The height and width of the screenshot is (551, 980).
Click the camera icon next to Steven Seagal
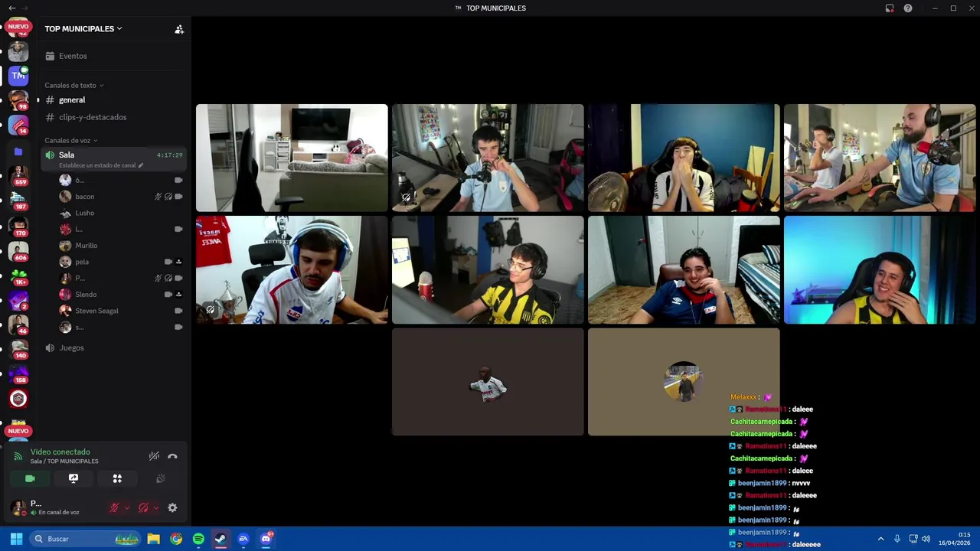point(178,311)
